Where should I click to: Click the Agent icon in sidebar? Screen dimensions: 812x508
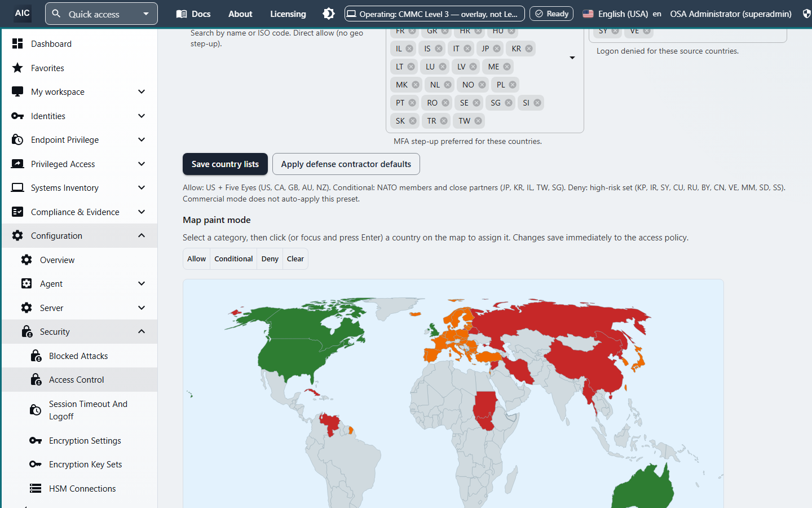27,283
